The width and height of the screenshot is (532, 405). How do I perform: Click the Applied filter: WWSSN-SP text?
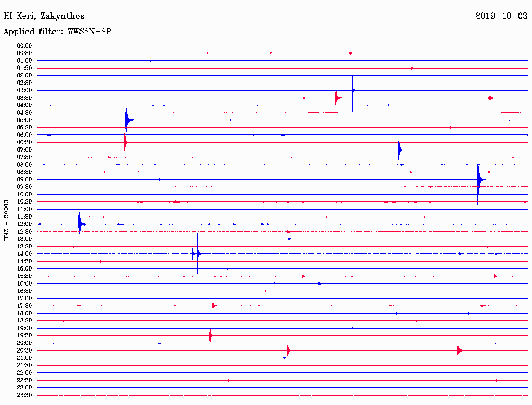(x=57, y=32)
